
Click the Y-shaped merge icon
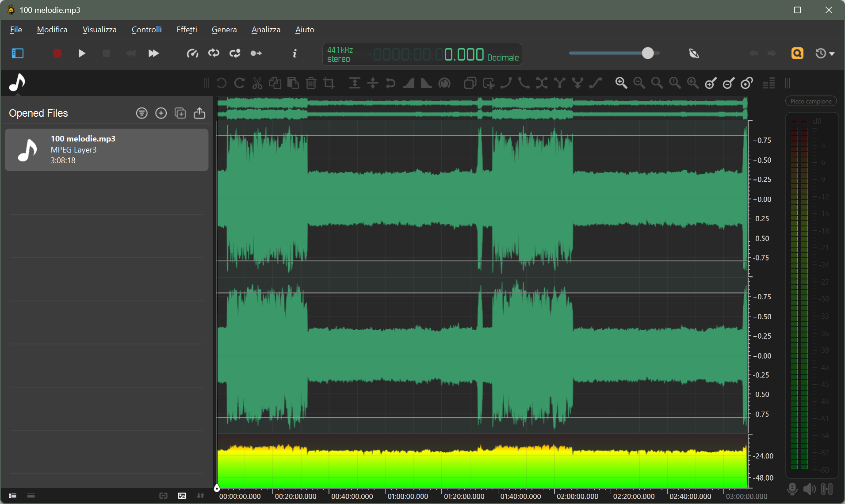pyautogui.click(x=560, y=83)
